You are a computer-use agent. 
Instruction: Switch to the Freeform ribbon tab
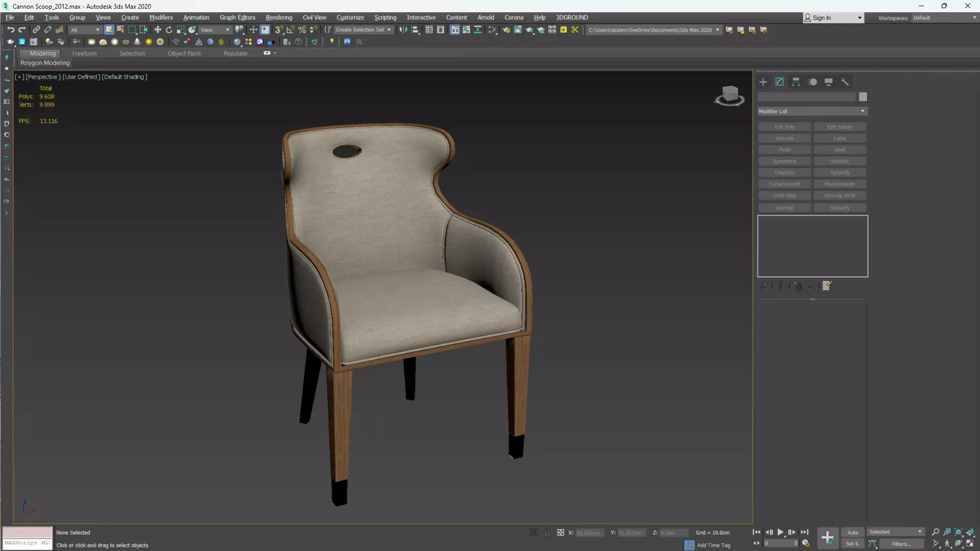pyautogui.click(x=84, y=53)
